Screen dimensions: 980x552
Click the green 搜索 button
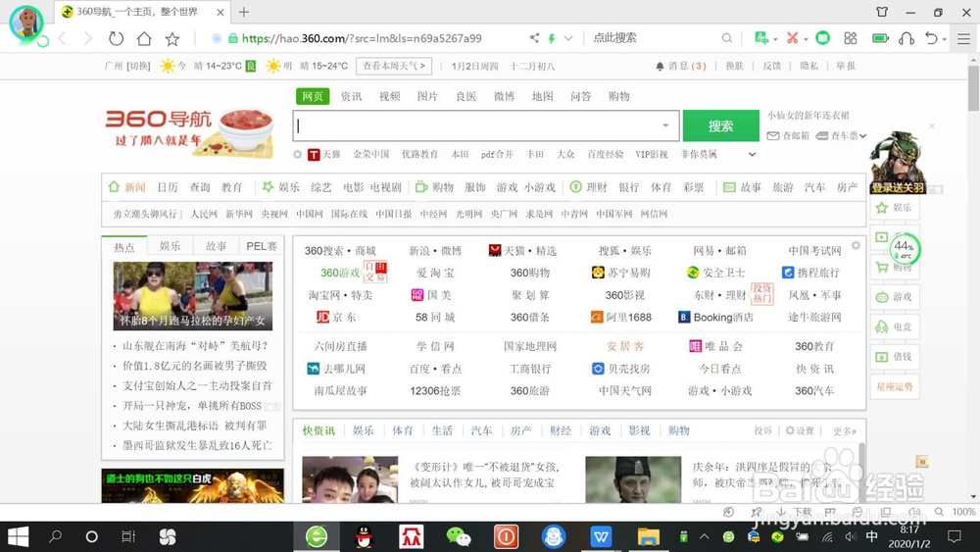tap(720, 125)
